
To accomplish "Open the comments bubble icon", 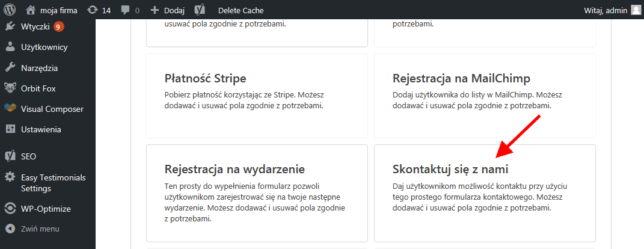I will click(126, 10).
